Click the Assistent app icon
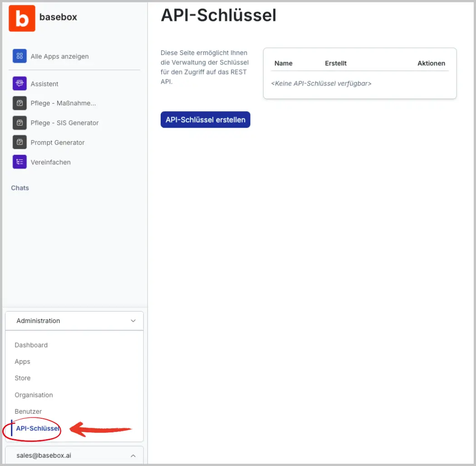This screenshot has height=466, width=476. coord(20,84)
